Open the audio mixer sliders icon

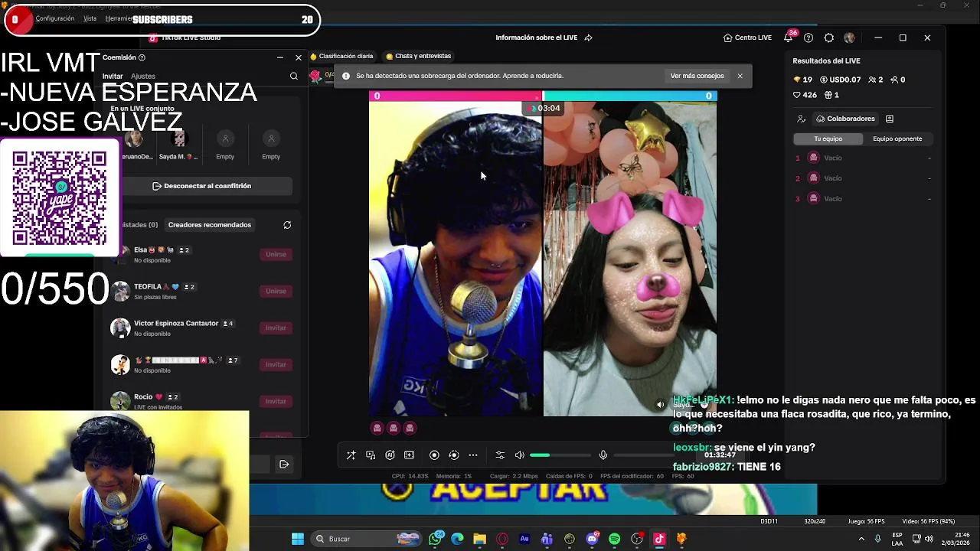coord(500,455)
